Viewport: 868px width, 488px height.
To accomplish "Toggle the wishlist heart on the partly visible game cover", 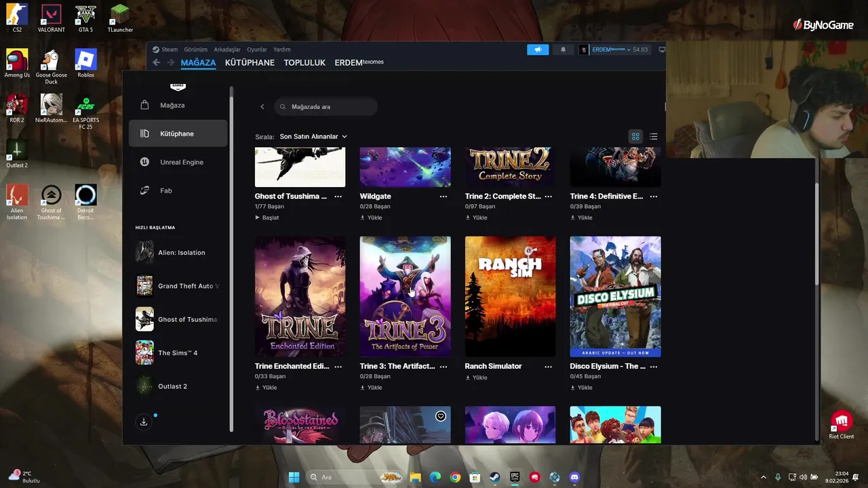I will [441, 416].
